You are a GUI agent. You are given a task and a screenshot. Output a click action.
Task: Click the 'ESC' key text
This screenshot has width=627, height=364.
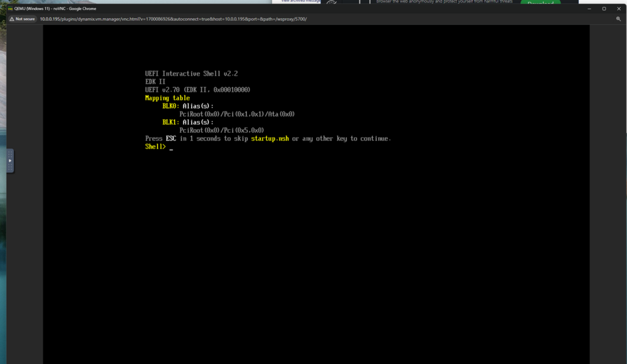click(x=171, y=138)
